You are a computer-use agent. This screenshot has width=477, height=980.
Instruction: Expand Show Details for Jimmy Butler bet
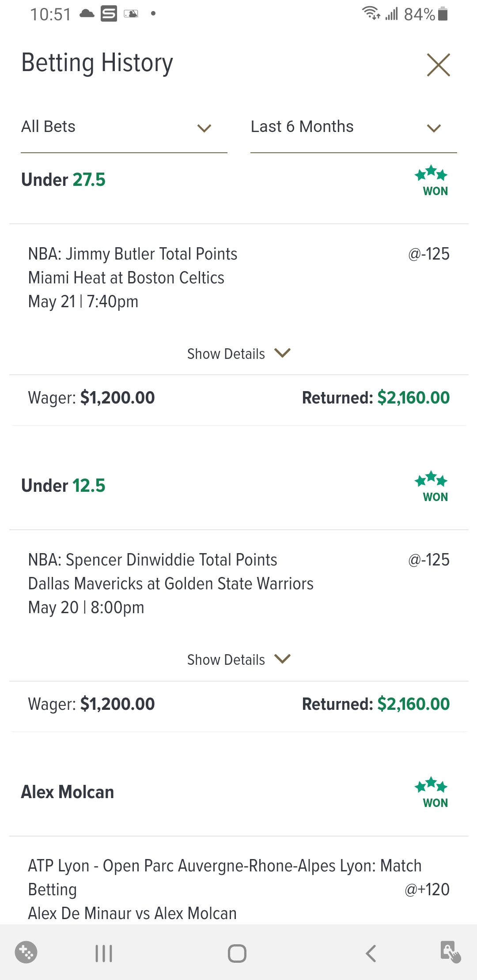click(x=238, y=354)
